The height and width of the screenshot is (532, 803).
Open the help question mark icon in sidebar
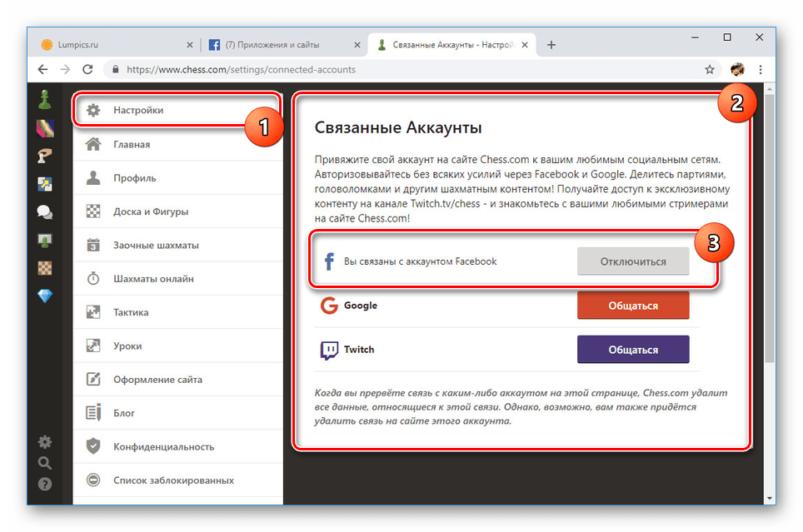pos(45,484)
